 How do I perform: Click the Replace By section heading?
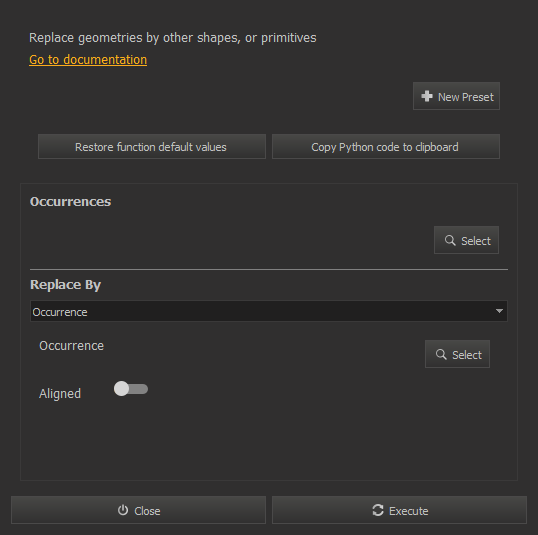(65, 285)
